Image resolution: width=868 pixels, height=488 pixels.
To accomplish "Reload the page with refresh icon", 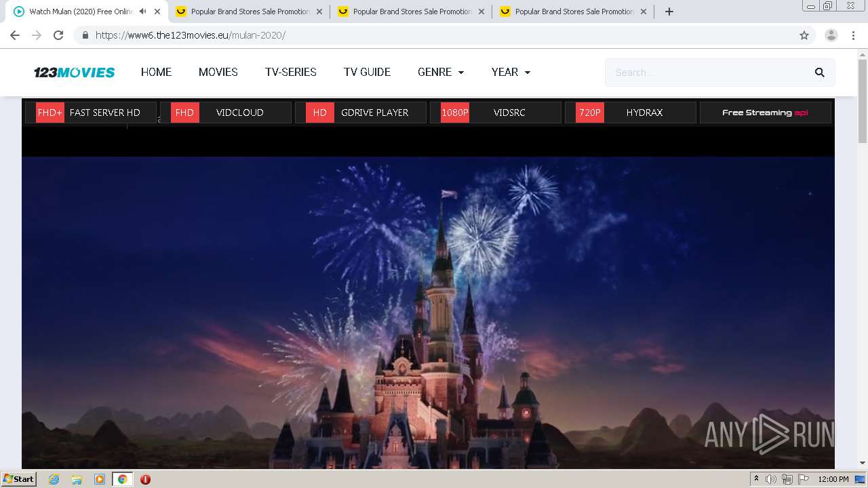I will [58, 35].
